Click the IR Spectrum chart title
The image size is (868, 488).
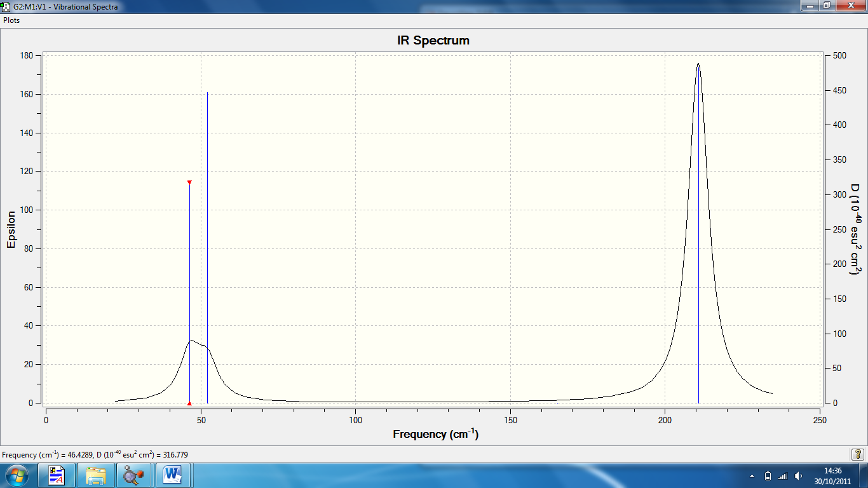(433, 41)
